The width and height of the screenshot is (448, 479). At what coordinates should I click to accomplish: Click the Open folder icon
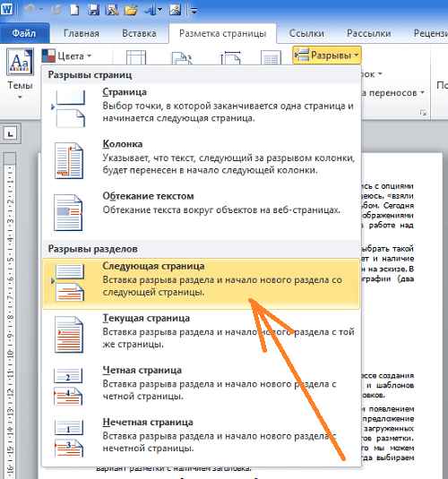pos(131,10)
